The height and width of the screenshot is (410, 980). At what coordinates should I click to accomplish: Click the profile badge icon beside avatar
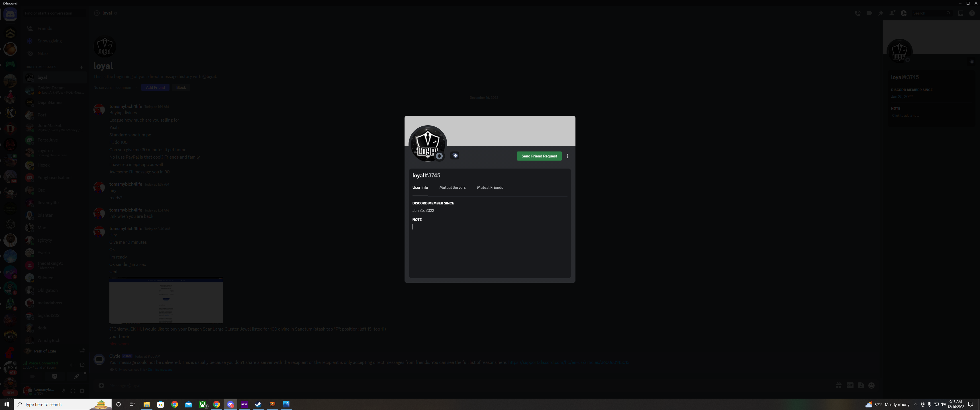coord(455,155)
